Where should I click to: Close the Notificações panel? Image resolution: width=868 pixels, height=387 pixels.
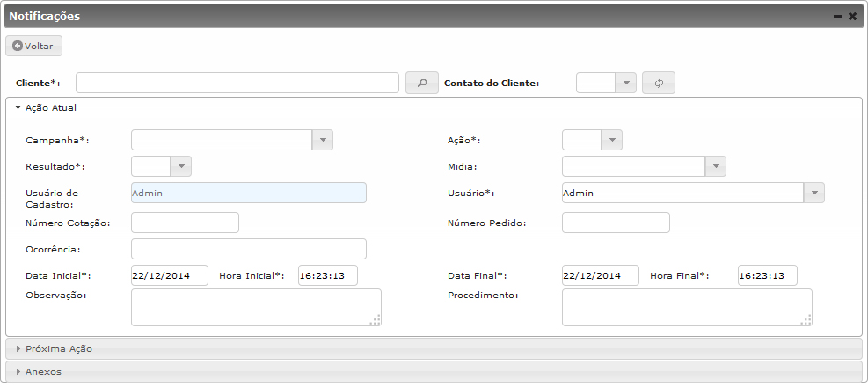[x=852, y=17]
